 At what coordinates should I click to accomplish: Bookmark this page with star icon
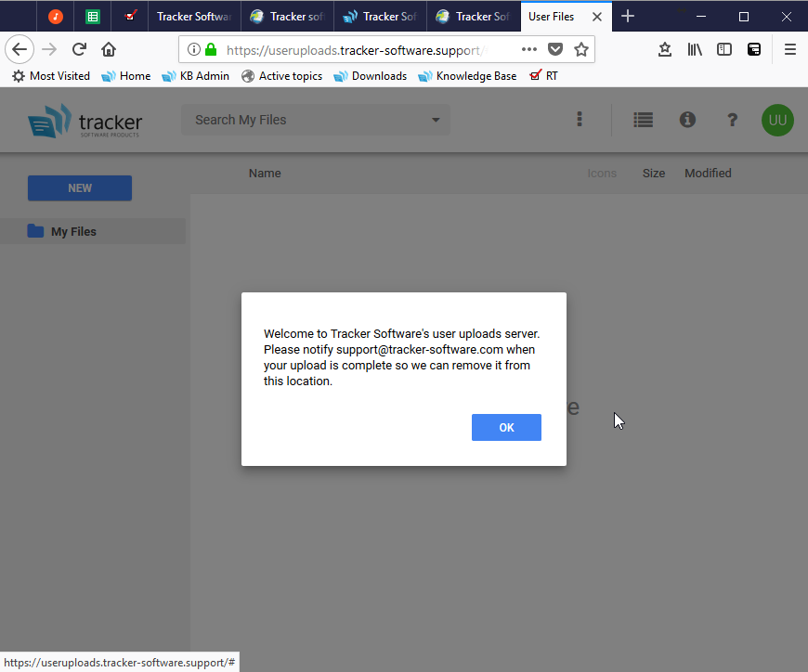pos(581,49)
